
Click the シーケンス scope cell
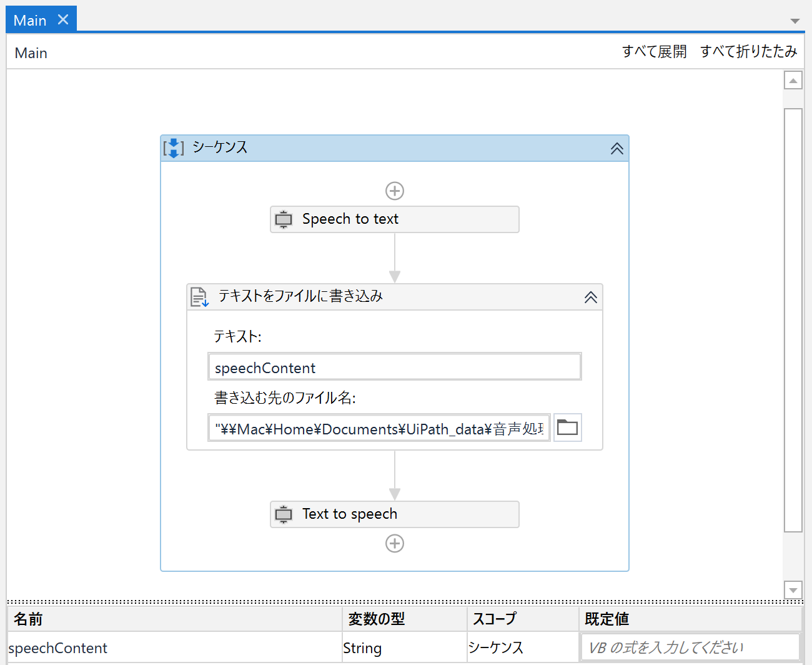523,648
